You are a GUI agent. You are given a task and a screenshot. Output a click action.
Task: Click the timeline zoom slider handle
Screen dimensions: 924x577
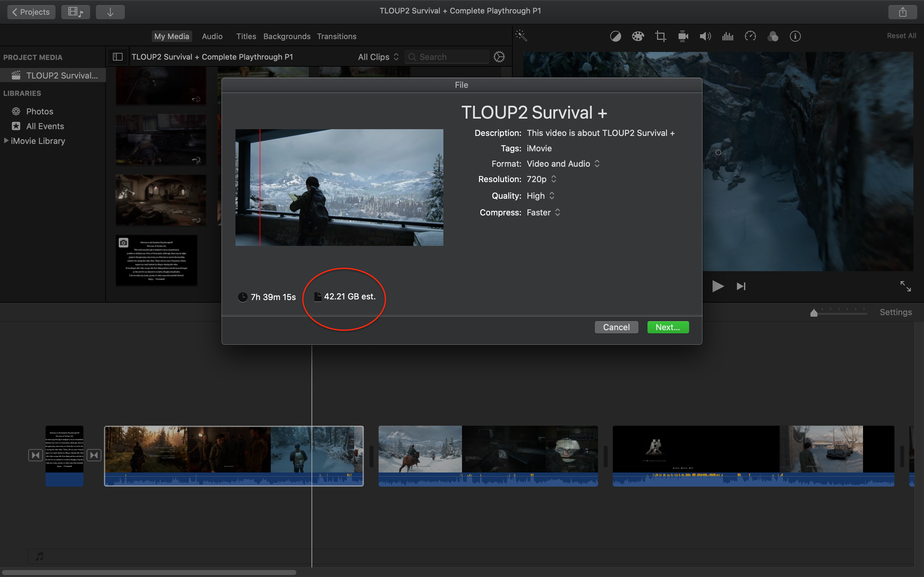814,313
